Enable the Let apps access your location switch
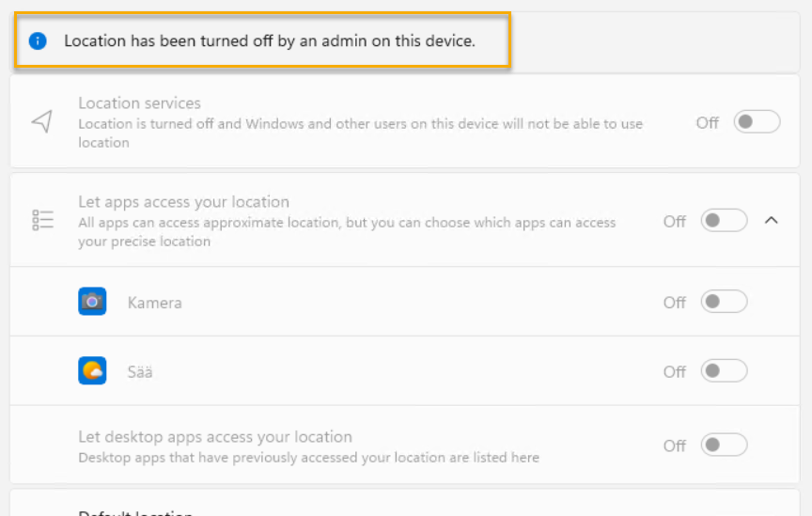Screen dimensions: 812x516 point(724,221)
